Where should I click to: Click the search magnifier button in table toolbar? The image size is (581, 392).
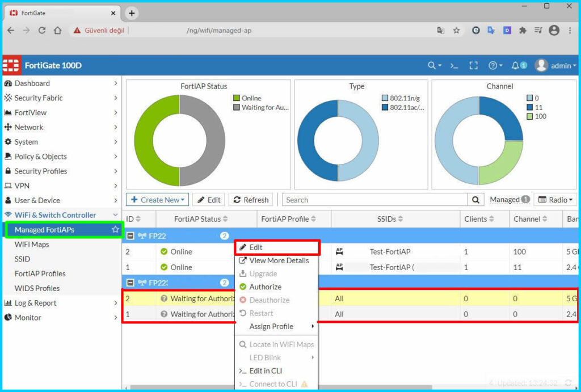476,200
